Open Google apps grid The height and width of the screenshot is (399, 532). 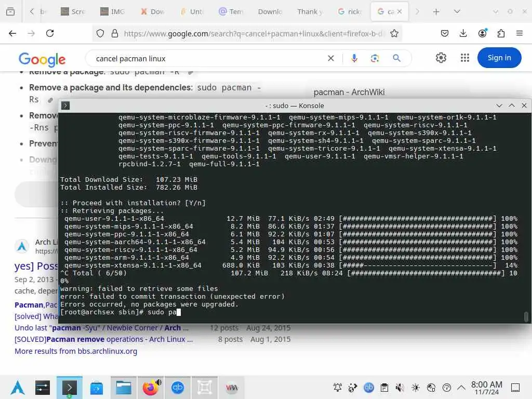pyautogui.click(x=465, y=58)
